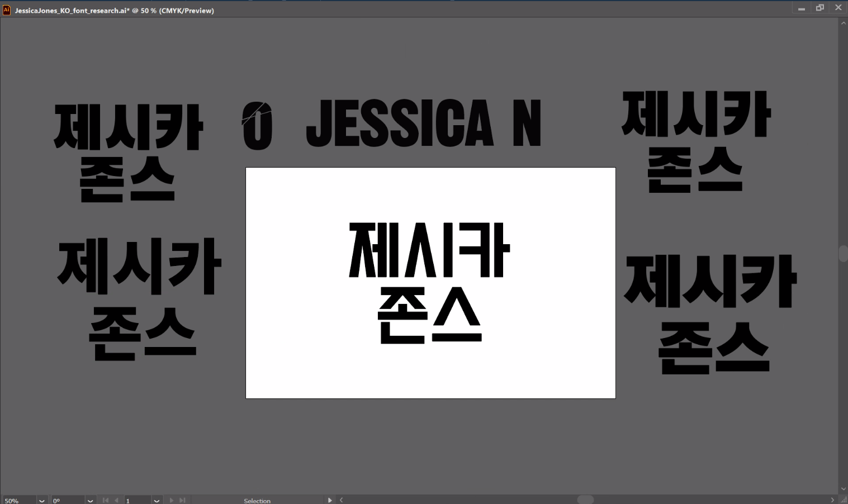This screenshot has width=848, height=504.
Task: Minimize the document window
Action: [x=802, y=8]
